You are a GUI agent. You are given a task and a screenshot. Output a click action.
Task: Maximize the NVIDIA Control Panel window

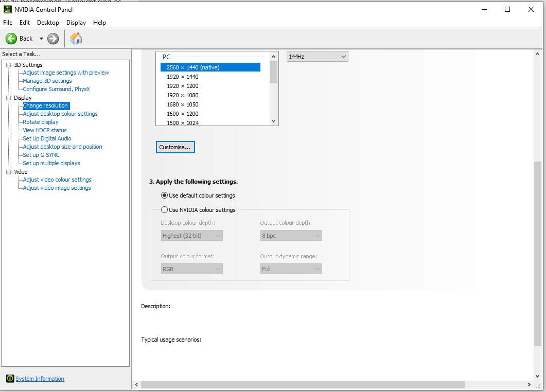(x=507, y=9)
